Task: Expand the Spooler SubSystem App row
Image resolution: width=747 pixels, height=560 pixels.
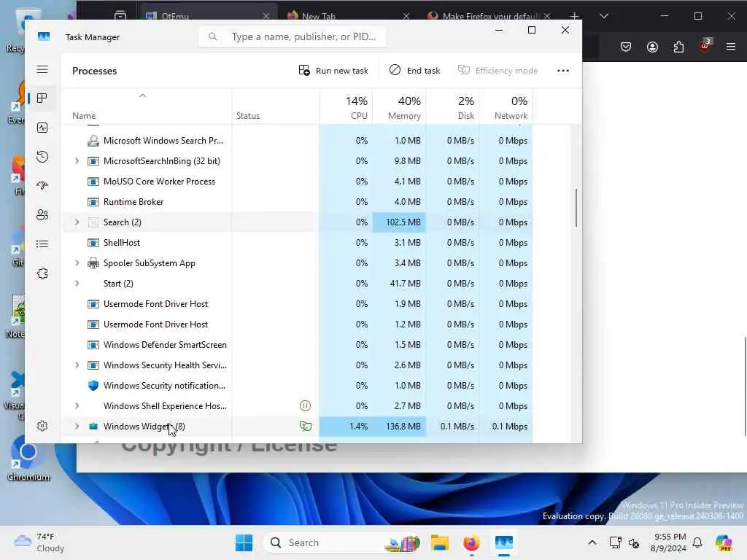Action: [x=77, y=262]
